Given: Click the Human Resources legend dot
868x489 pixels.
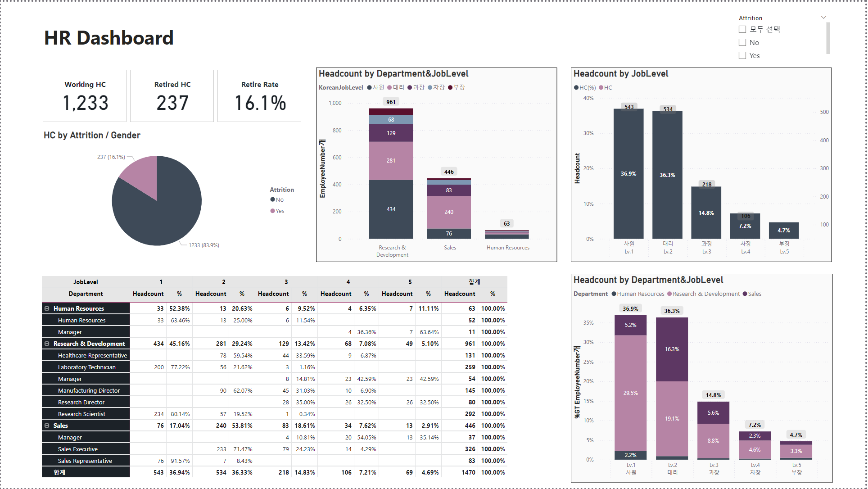Looking at the screenshot, I should pyautogui.click(x=614, y=294).
